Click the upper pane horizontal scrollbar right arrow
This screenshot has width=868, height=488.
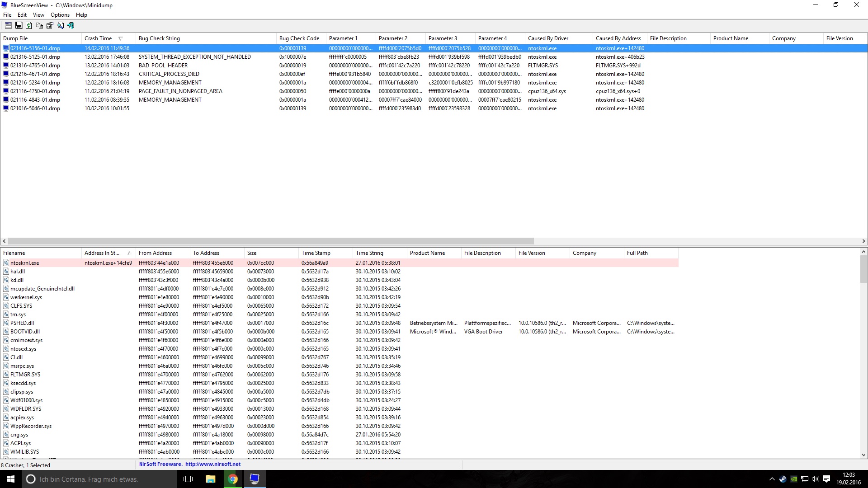click(863, 241)
